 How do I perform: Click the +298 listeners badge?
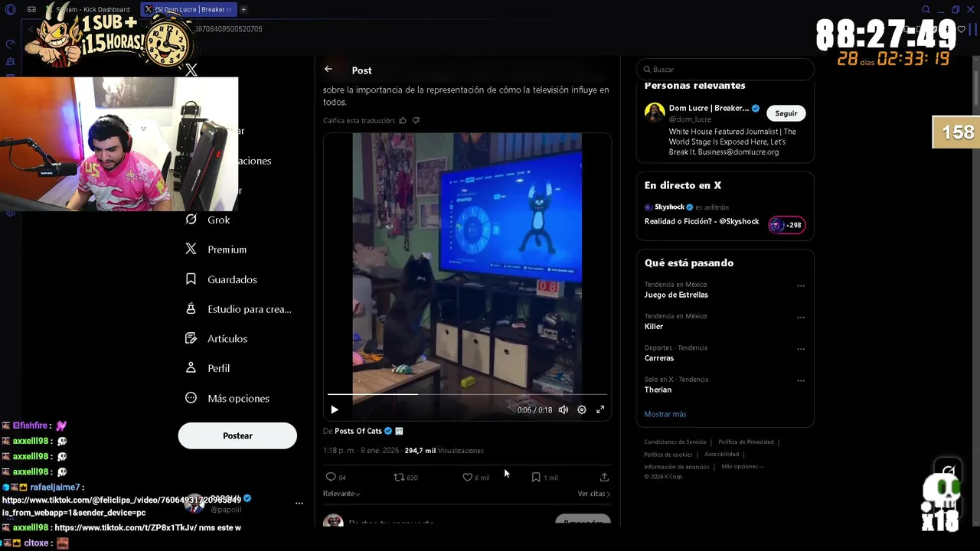click(x=787, y=225)
